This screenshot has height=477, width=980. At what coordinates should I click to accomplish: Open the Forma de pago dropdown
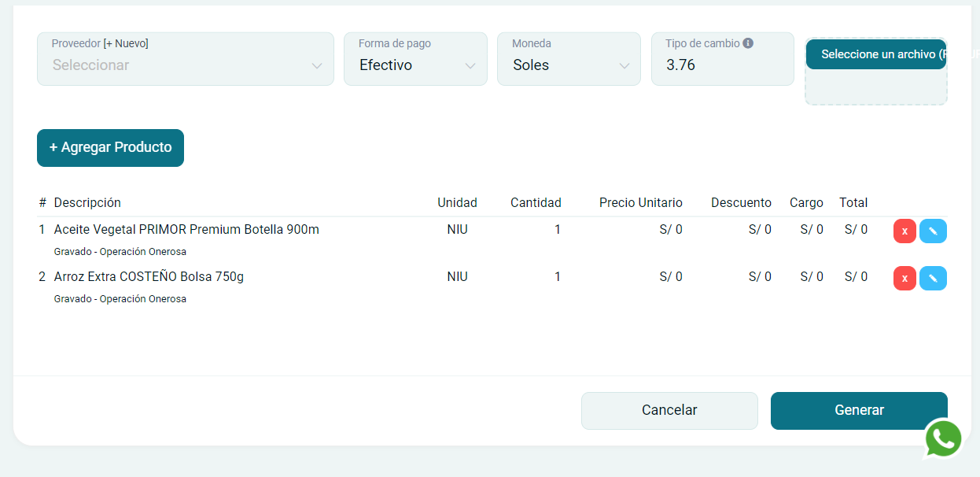(x=415, y=65)
